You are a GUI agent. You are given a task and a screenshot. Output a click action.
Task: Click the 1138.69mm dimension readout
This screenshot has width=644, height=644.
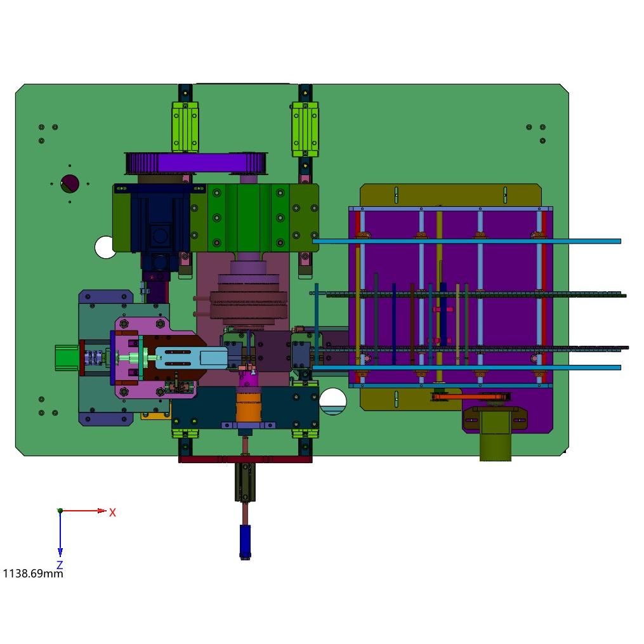click(x=33, y=574)
